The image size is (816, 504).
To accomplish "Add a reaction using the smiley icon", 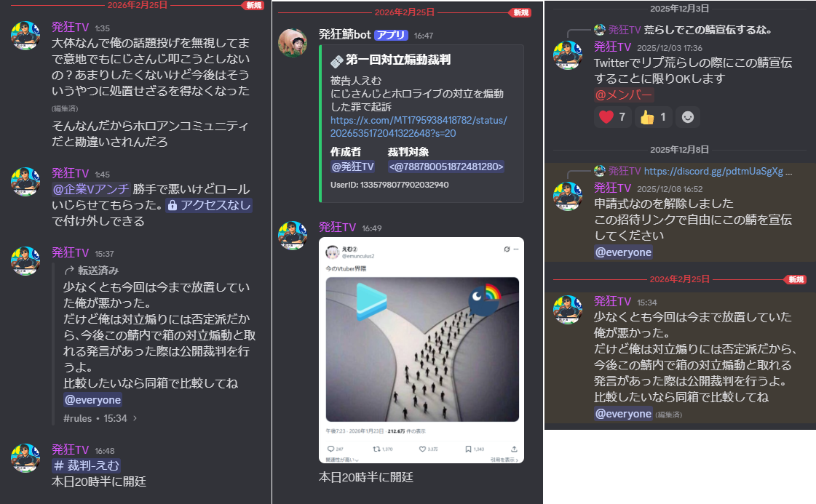I will coord(687,117).
